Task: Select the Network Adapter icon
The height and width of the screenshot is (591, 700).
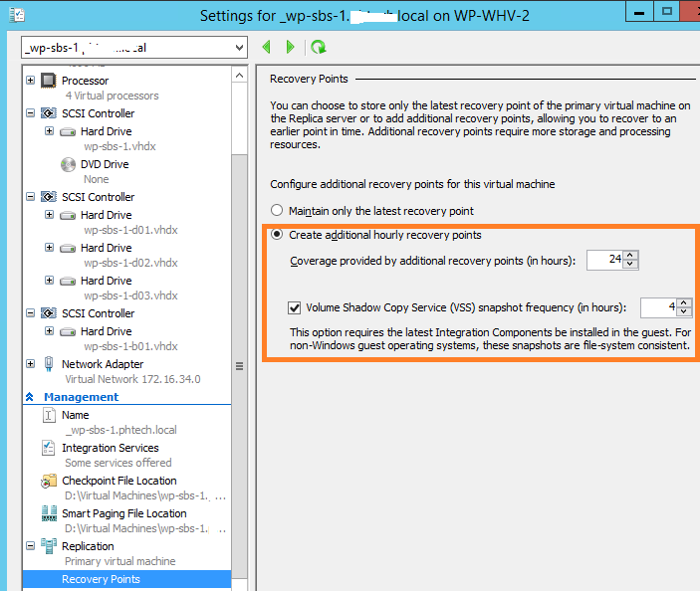Action: (49, 364)
